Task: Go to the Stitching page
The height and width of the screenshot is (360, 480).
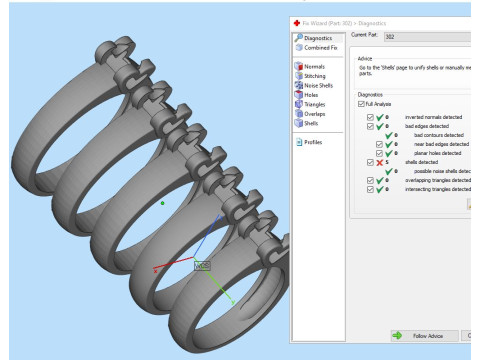Action: click(x=315, y=76)
